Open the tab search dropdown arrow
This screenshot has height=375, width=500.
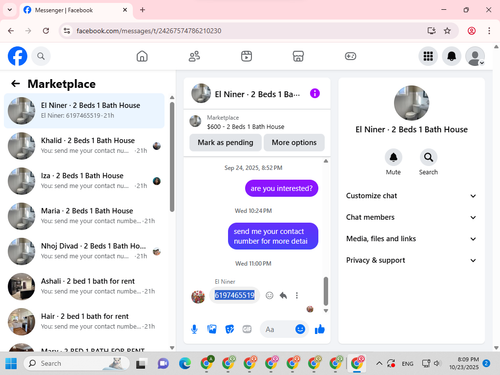click(x=10, y=10)
